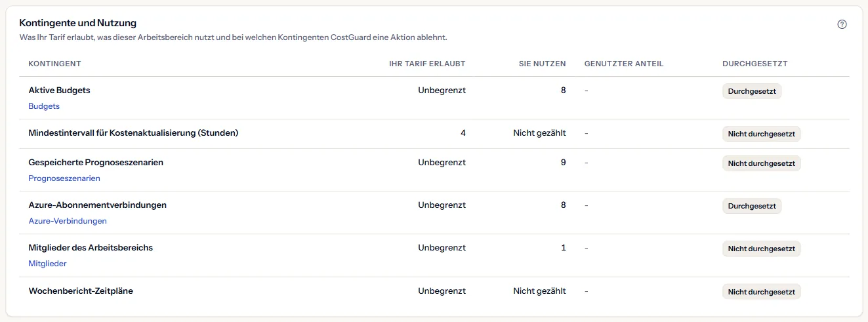The height and width of the screenshot is (322, 868).
Task: Select the Kontingent column header
Action: coord(54,64)
